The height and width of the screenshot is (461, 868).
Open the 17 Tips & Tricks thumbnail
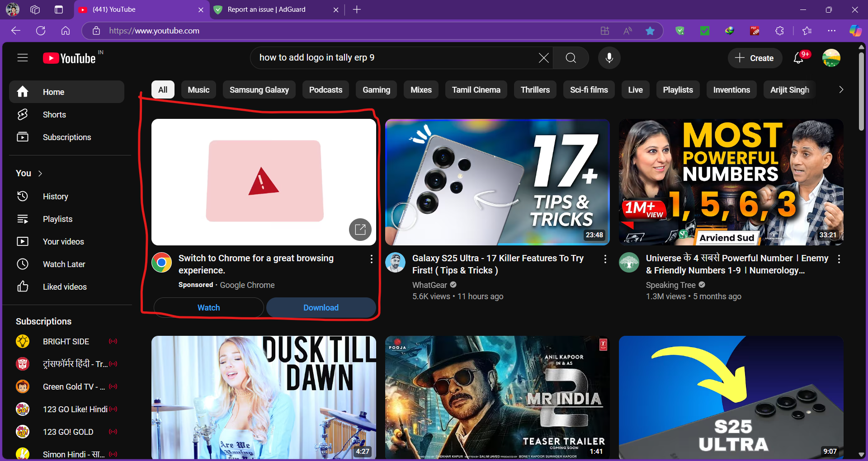(497, 182)
